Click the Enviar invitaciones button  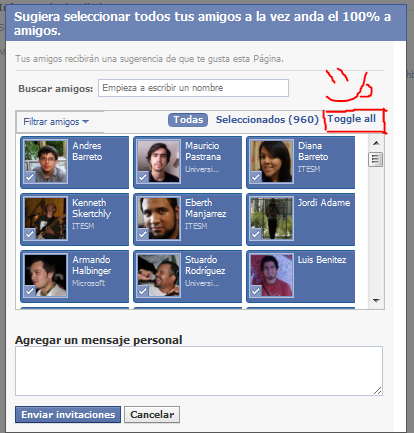point(68,414)
